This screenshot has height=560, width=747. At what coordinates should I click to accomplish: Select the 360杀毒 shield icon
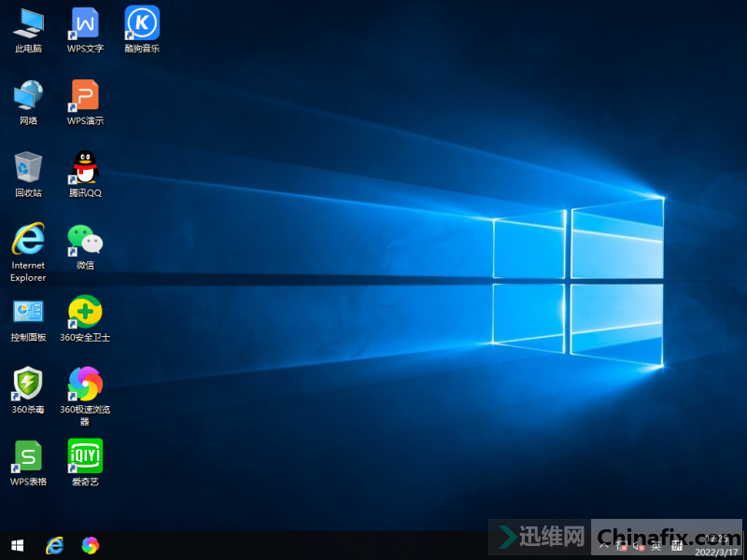click(x=29, y=390)
